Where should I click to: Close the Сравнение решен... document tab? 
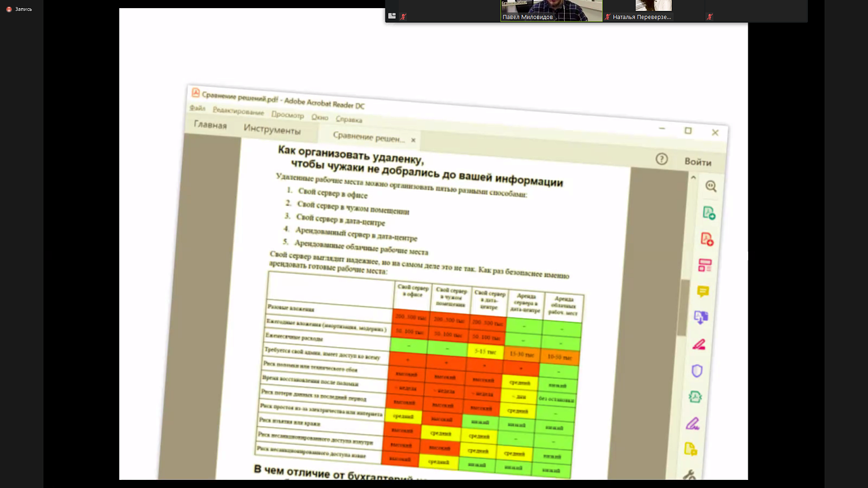coord(413,140)
